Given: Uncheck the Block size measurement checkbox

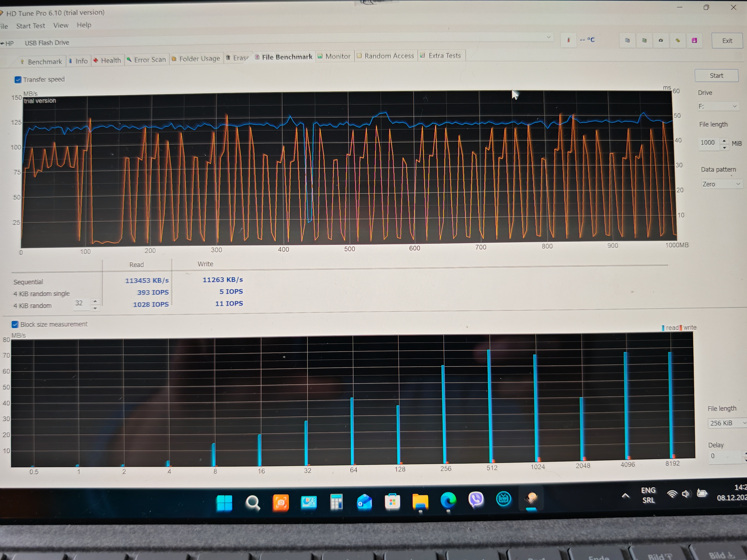Looking at the screenshot, I should click(15, 324).
